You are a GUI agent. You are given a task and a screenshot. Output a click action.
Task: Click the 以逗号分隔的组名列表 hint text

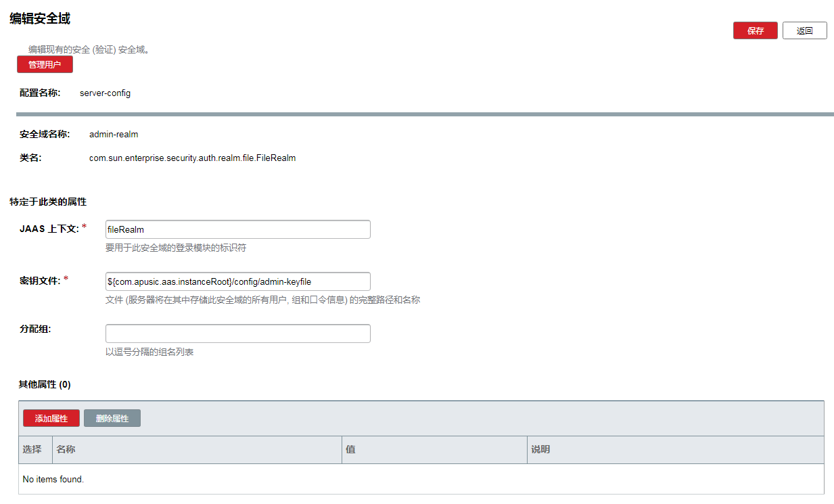pyautogui.click(x=149, y=352)
